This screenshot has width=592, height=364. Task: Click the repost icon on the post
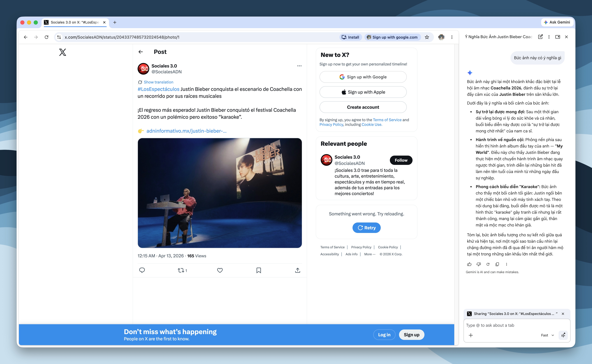pos(180,270)
